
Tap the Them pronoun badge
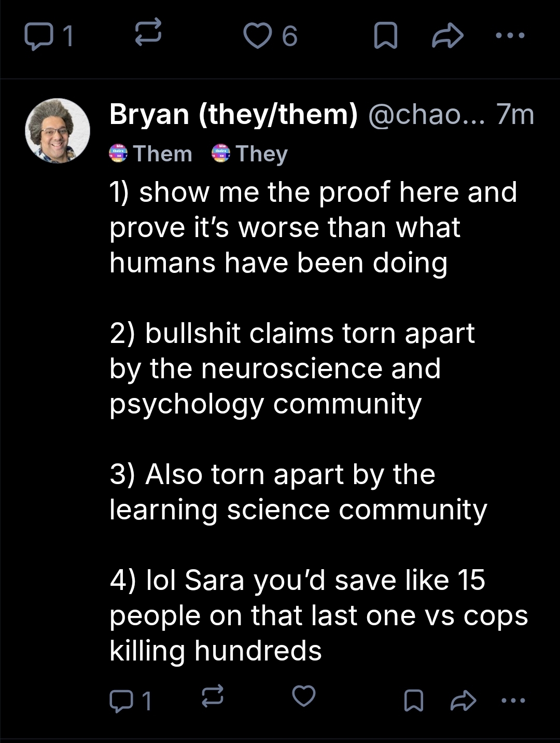coord(151,154)
